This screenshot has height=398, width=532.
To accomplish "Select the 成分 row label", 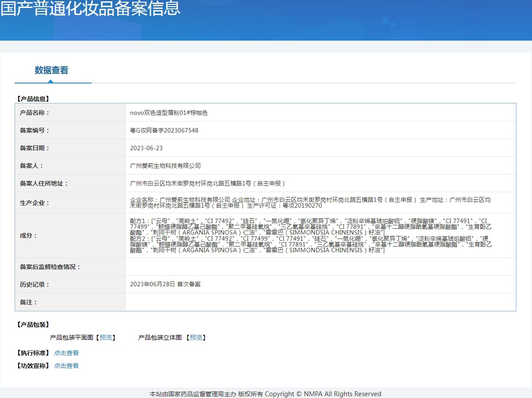I will coord(29,235).
